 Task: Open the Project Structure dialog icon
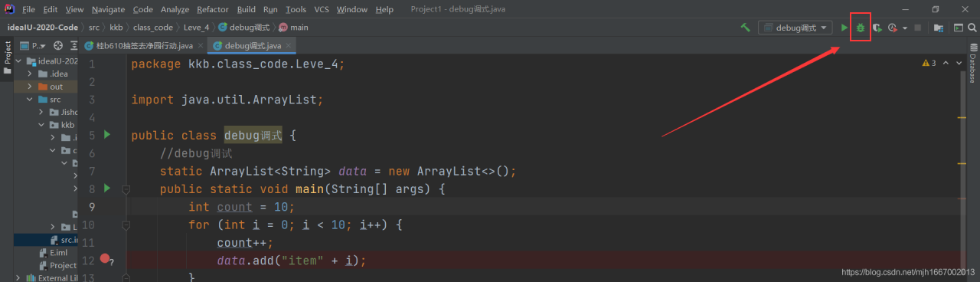[x=939, y=28]
